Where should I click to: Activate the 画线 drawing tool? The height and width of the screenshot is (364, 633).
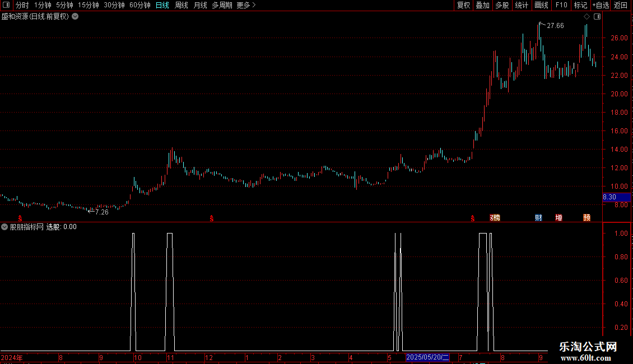pyautogui.click(x=541, y=5)
